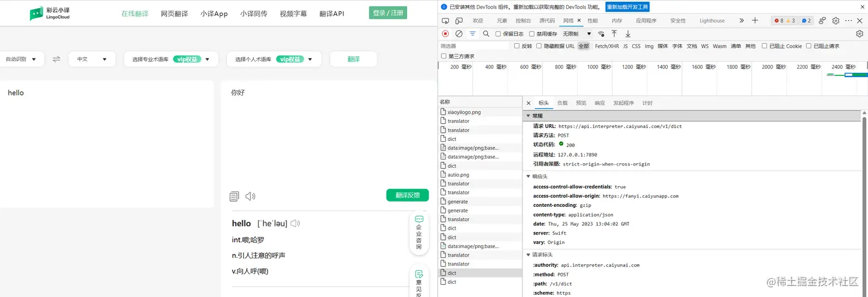868x297 pixels.
Task: Click the DevTools feedback people icon
Action: coord(822,21)
